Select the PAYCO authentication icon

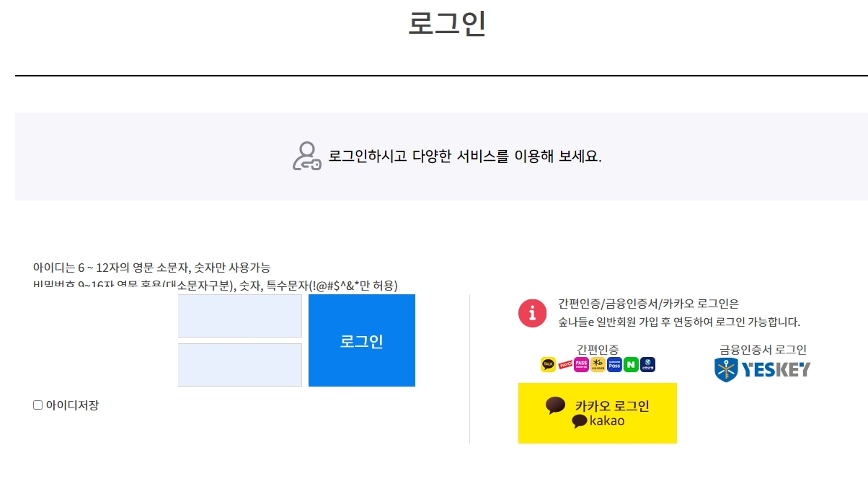click(x=566, y=365)
